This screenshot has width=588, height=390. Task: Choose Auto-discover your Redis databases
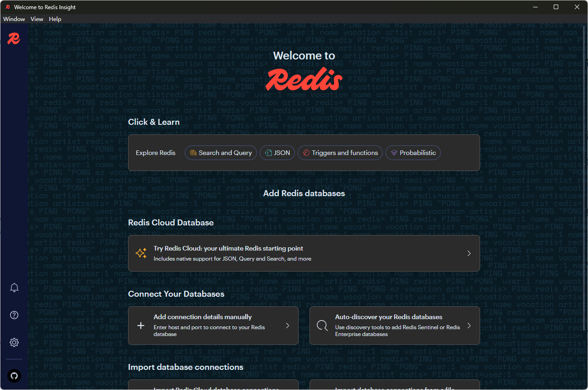(x=395, y=326)
